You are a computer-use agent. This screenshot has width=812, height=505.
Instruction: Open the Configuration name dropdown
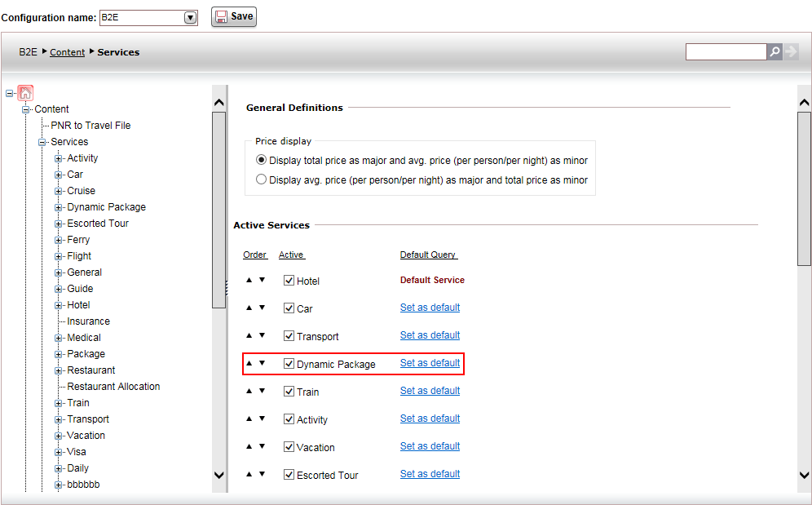pos(191,18)
